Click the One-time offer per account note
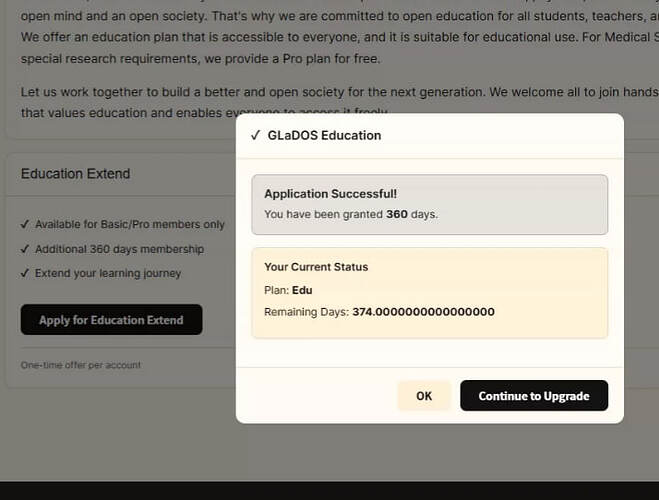 point(81,365)
